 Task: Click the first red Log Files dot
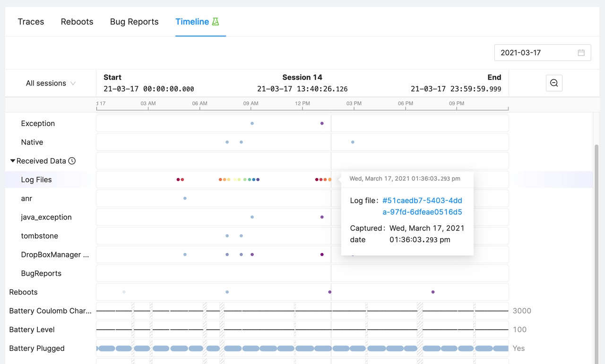(x=178, y=179)
